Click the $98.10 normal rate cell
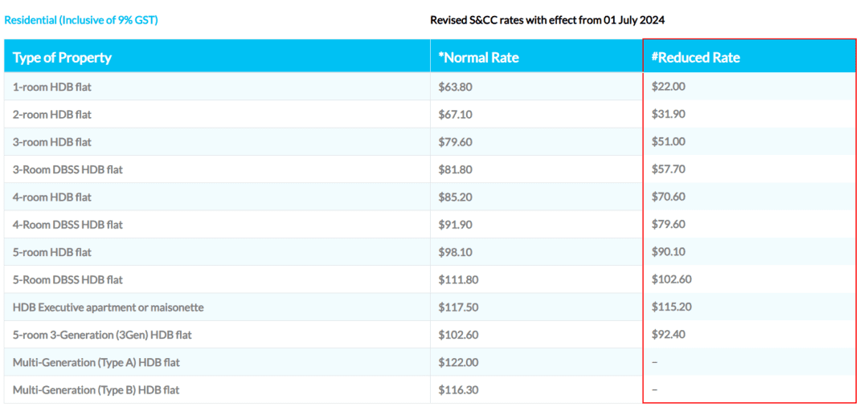 pyautogui.click(x=456, y=252)
